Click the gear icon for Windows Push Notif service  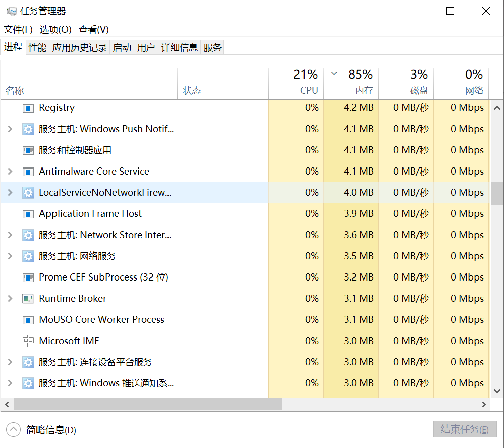pyautogui.click(x=28, y=129)
